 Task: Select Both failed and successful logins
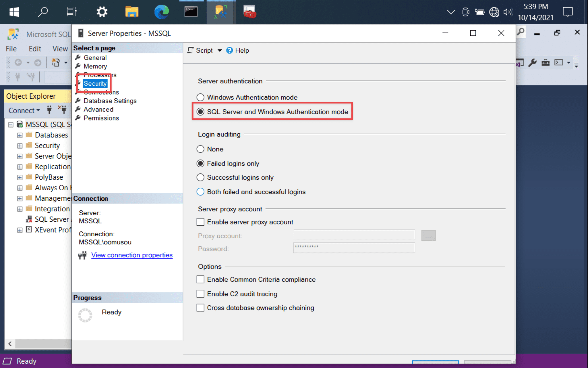201,192
